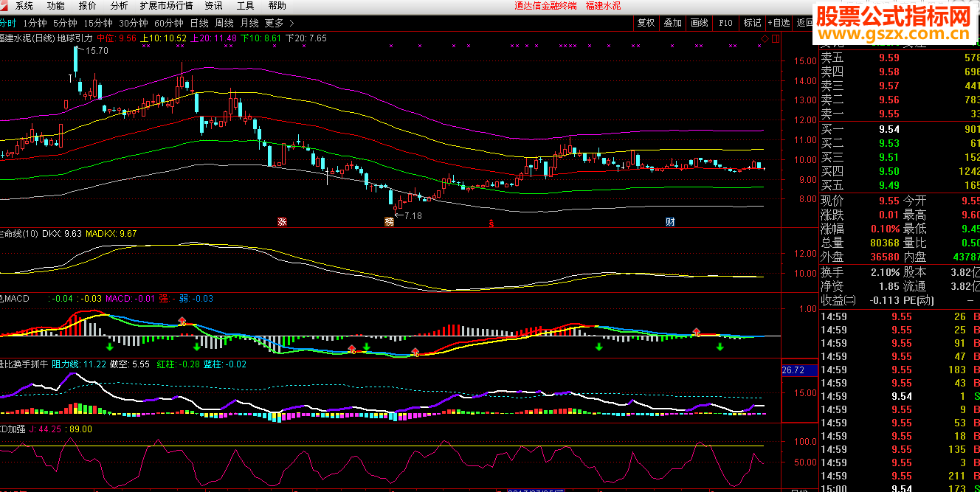Screen dimensions: 980x492
Task: Click the rightmost red up arrow in MACD panel
Action: point(695,333)
